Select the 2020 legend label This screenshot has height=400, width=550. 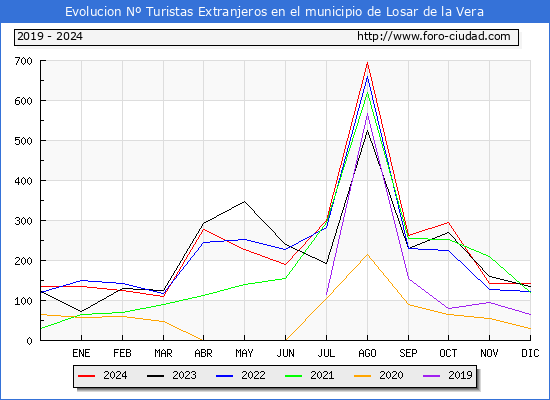click(x=391, y=375)
